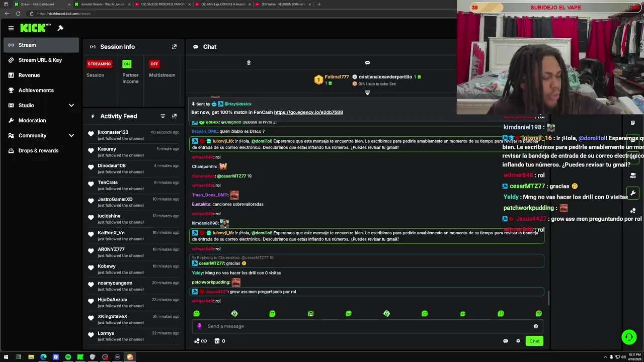The height and width of the screenshot is (362, 644).
Task: Click the Windows Start button
Action: tap(6, 357)
